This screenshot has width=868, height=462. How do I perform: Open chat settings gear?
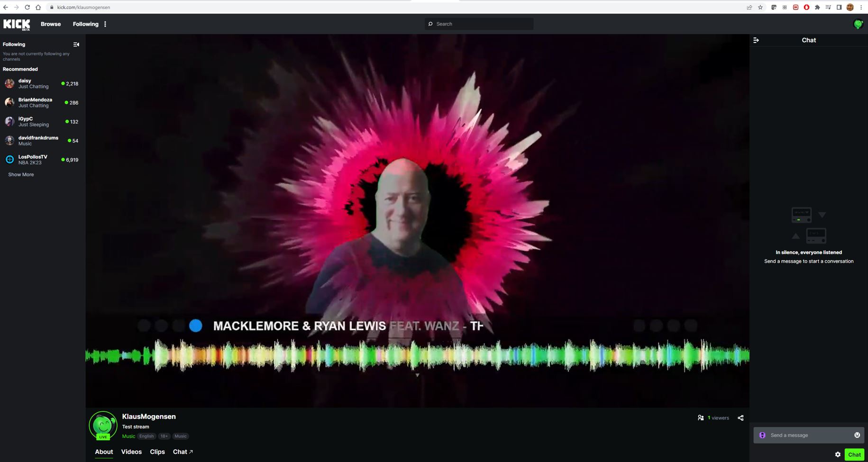click(838, 454)
